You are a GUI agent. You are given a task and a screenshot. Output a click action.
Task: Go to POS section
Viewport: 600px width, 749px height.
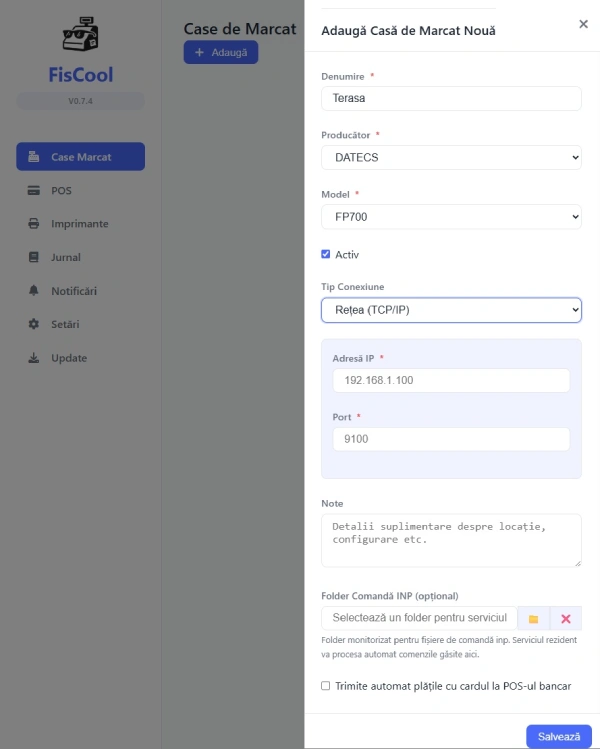point(80,190)
